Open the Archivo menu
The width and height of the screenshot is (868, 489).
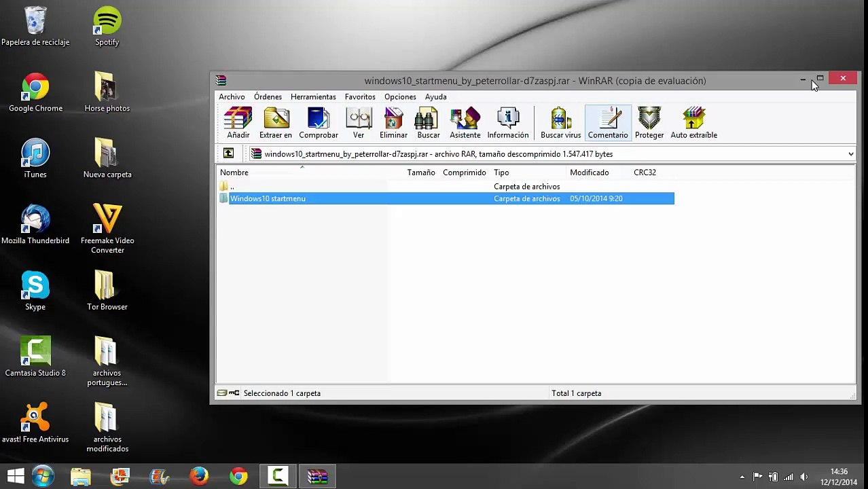point(232,97)
